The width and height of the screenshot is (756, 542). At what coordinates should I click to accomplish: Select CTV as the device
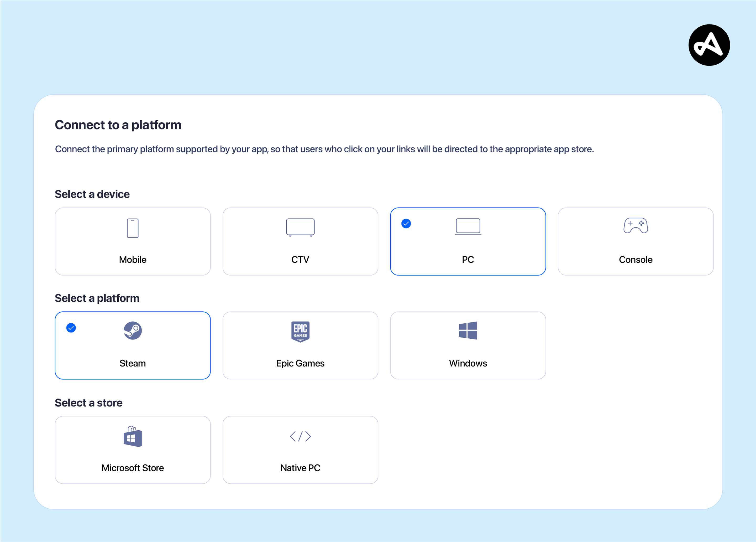coord(300,241)
